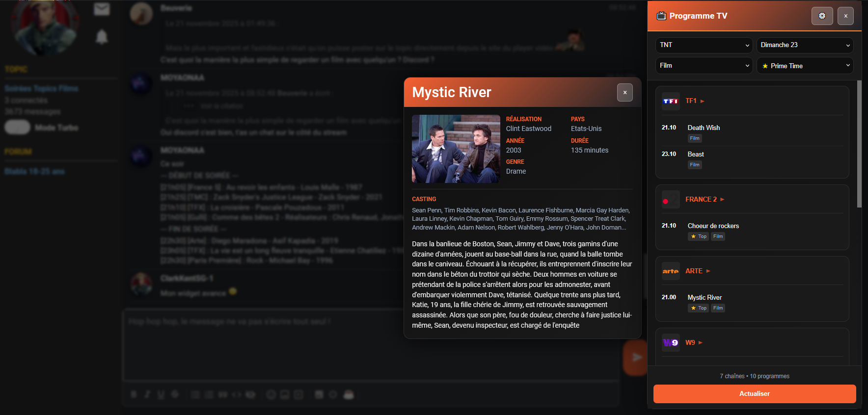Open the notifications bell on the forum page

click(x=102, y=37)
